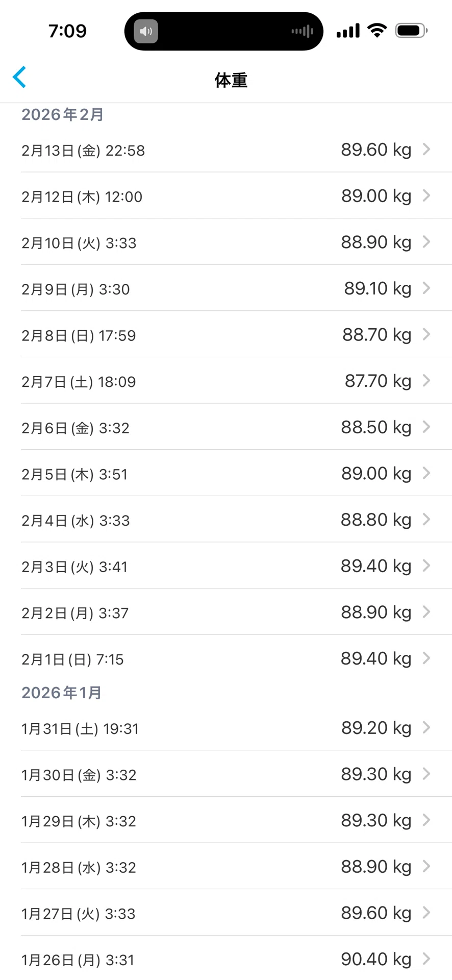Tap the cellular signal bars icon
Screen dimensions: 452x980
click(348, 31)
